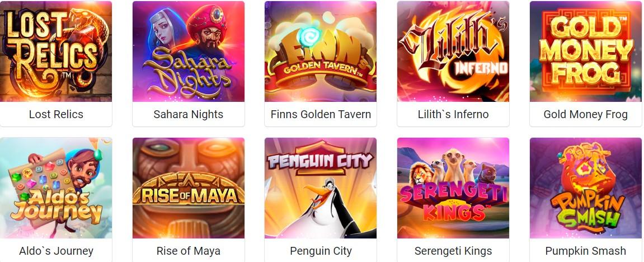Click the Gold Money Frog title label
Image resolution: width=644 pixels, height=262 pixels.
pyautogui.click(x=586, y=114)
